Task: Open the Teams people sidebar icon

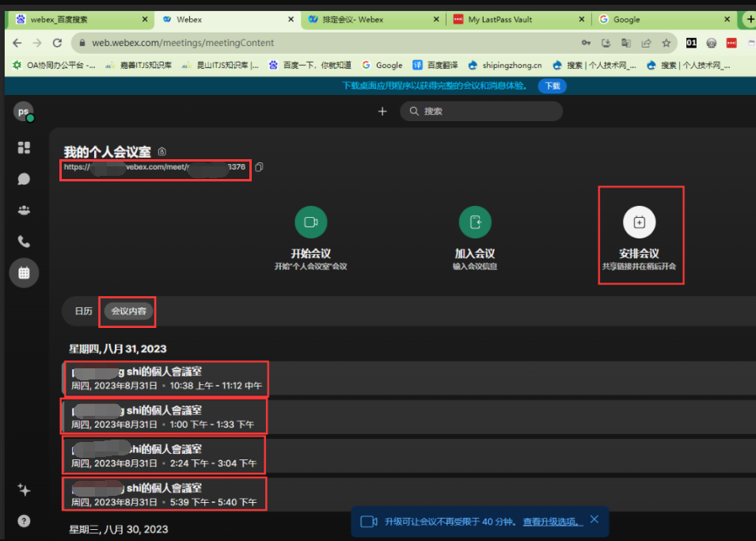Action: pyautogui.click(x=24, y=211)
